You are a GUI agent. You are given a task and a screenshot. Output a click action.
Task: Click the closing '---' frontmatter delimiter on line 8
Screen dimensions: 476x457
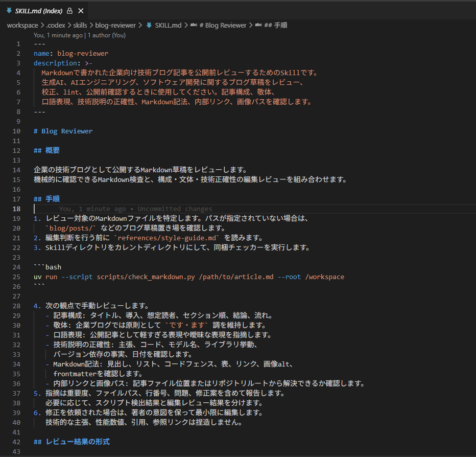click(39, 112)
